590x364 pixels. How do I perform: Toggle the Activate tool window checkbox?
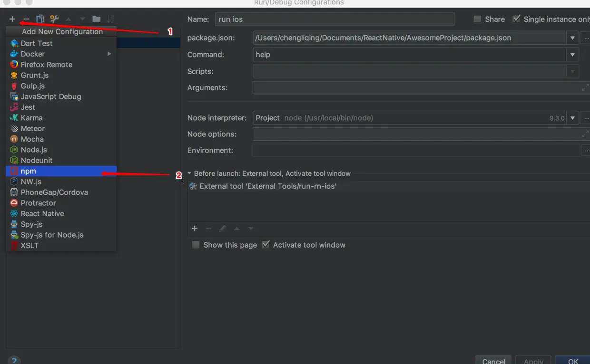click(266, 245)
